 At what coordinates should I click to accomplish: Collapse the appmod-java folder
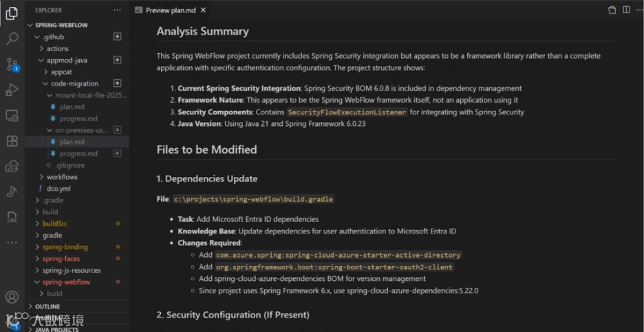(67, 60)
